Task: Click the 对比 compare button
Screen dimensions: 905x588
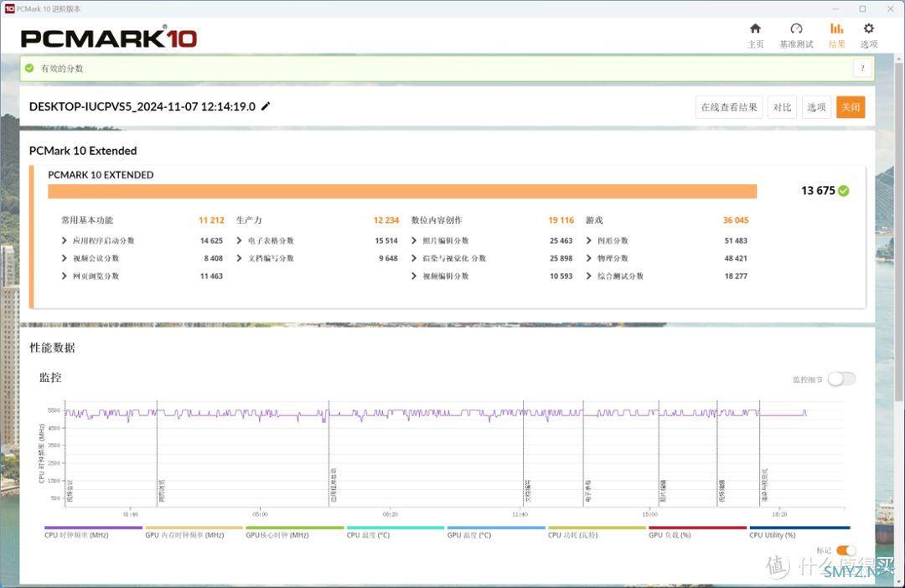Action: [x=782, y=107]
